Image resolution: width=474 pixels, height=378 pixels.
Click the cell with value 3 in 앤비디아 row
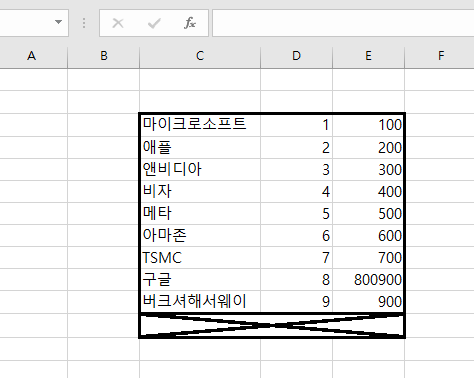click(296, 169)
